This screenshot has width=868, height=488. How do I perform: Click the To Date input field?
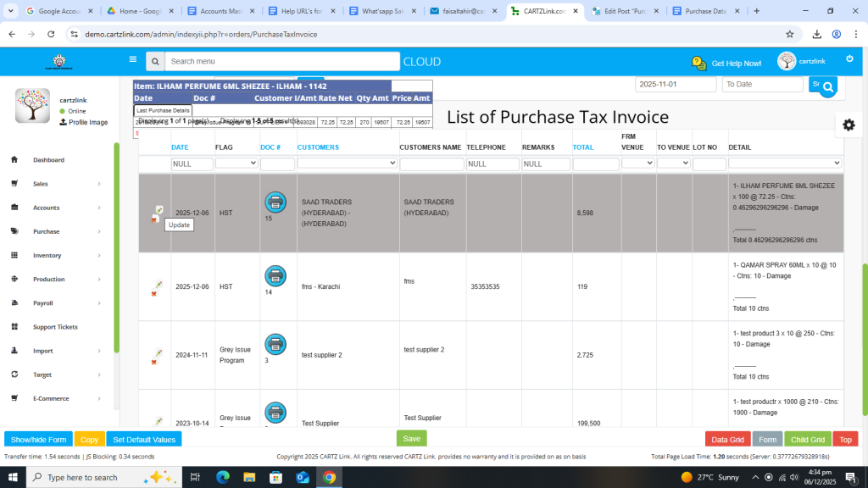coord(762,85)
